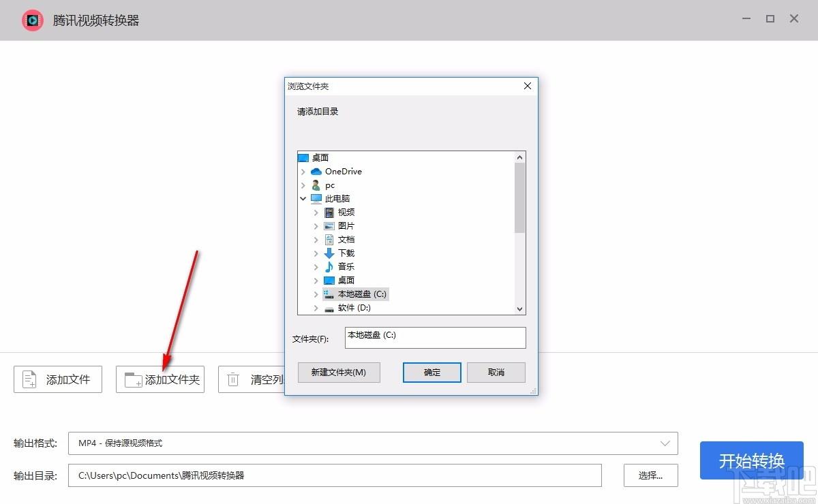Click the folder tree scrollbar down arrow
This screenshot has height=504, width=818.
(x=520, y=309)
